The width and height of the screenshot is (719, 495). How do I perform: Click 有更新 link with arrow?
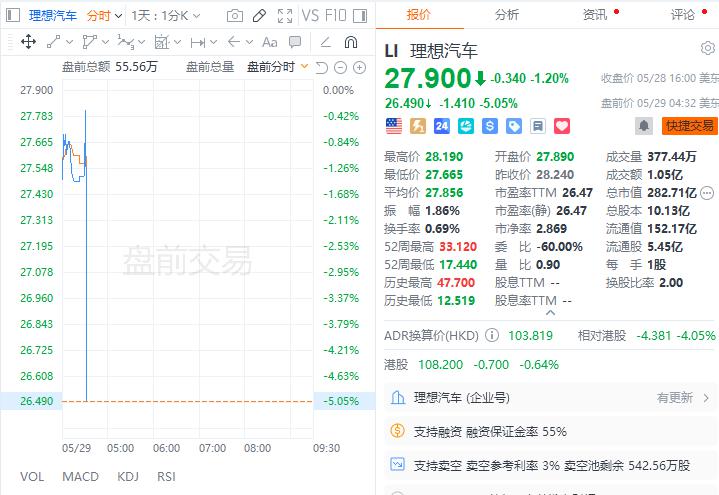(x=683, y=398)
